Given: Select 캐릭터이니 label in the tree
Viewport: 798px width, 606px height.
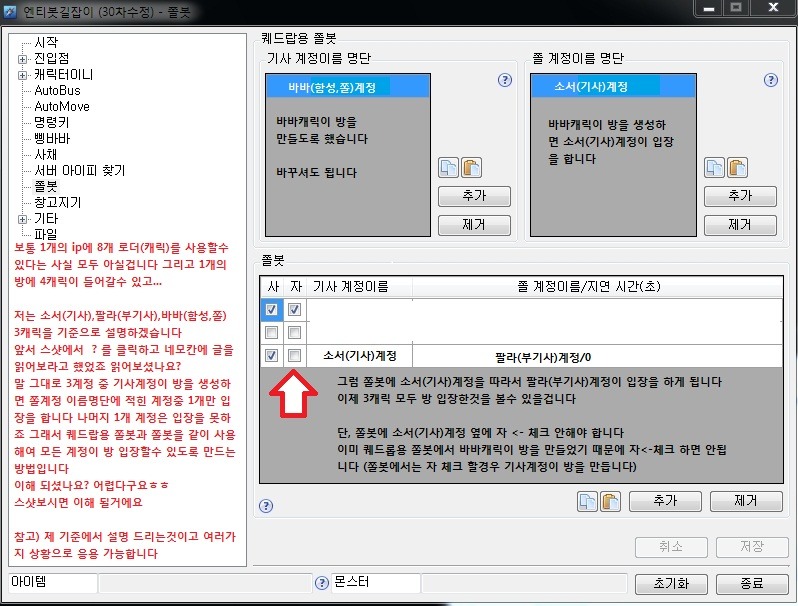Looking at the screenshot, I should coord(64,74).
